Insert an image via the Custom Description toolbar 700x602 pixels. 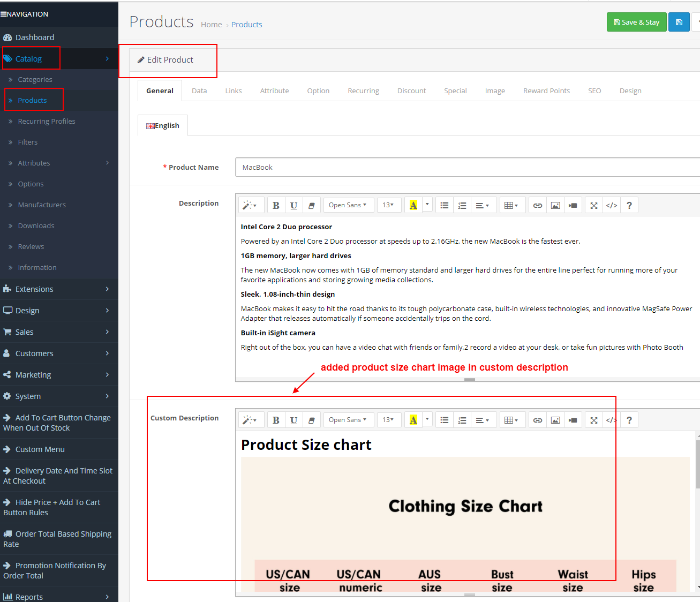555,420
